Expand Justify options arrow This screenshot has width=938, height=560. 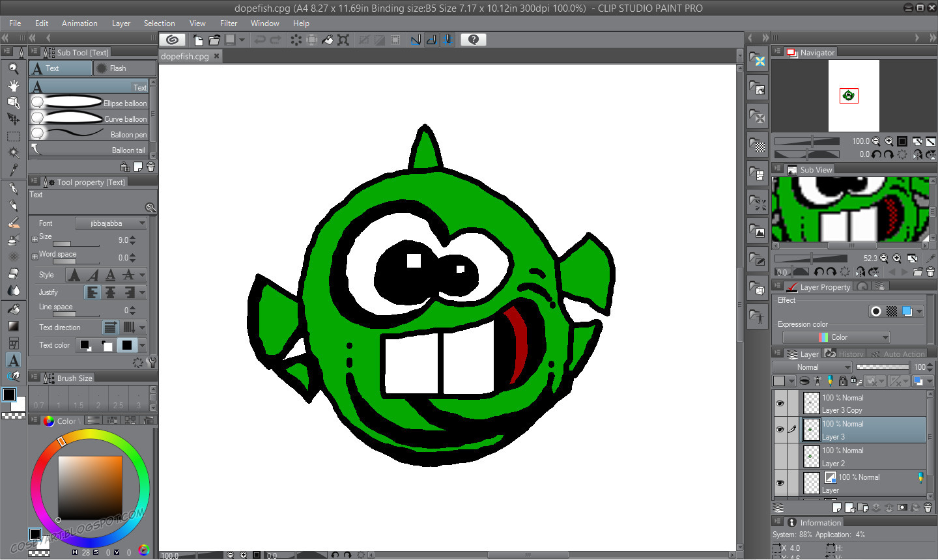(142, 292)
